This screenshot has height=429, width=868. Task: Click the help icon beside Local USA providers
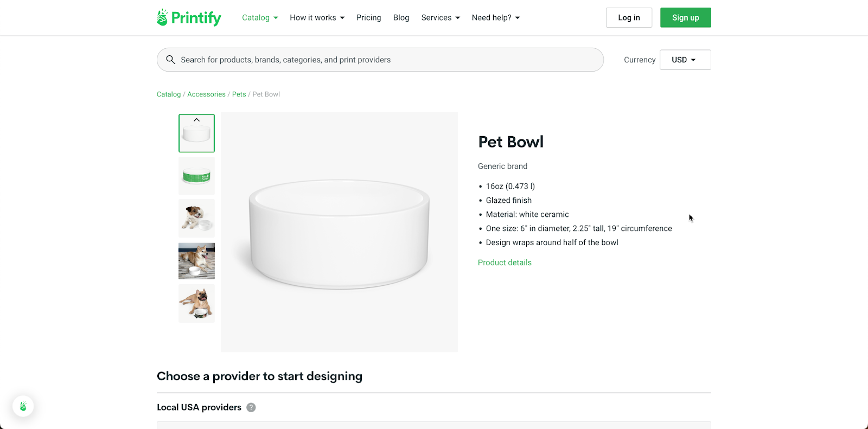coord(251,407)
